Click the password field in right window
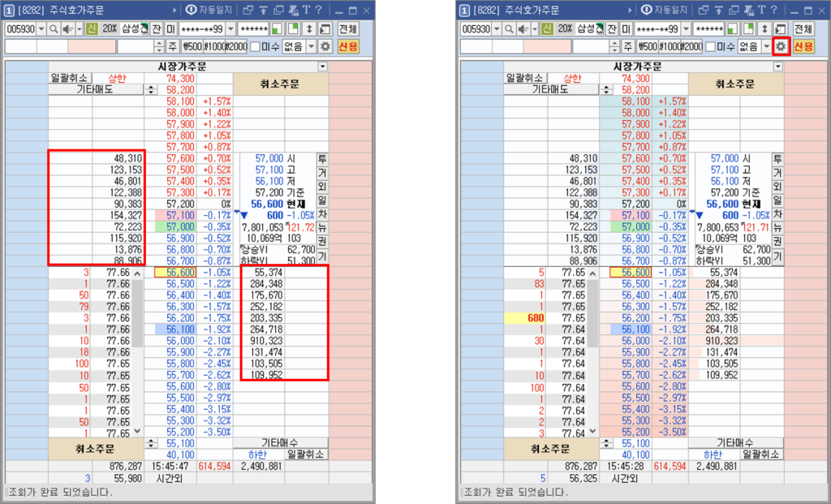831x504 pixels. pyautogui.click(x=709, y=28)
